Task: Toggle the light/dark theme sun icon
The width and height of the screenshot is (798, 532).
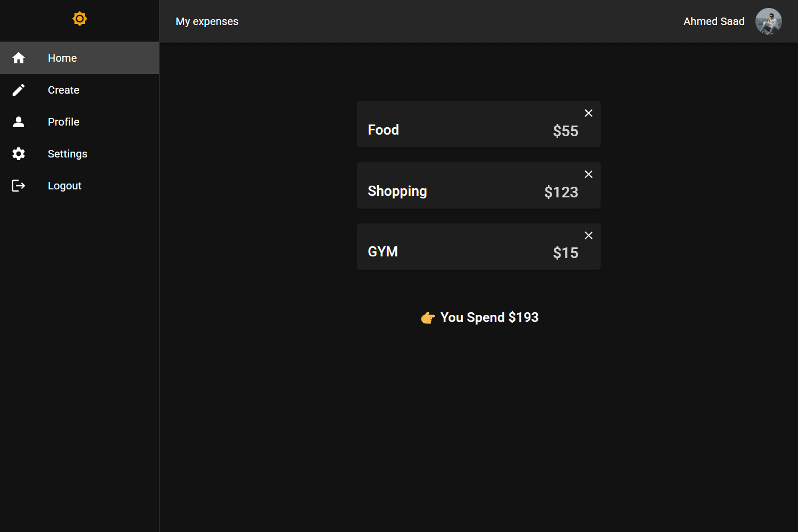Action: pyautogui.click(x=80, y=19)
